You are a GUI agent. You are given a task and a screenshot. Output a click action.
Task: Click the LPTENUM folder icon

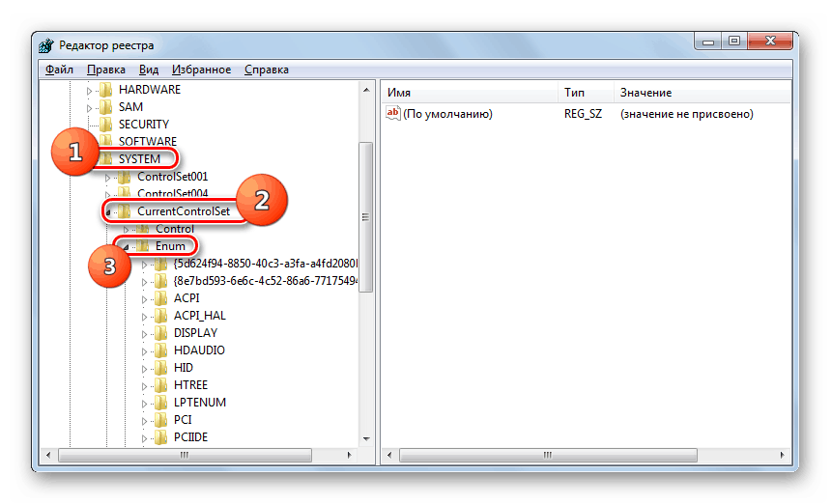tap(161, 403)
